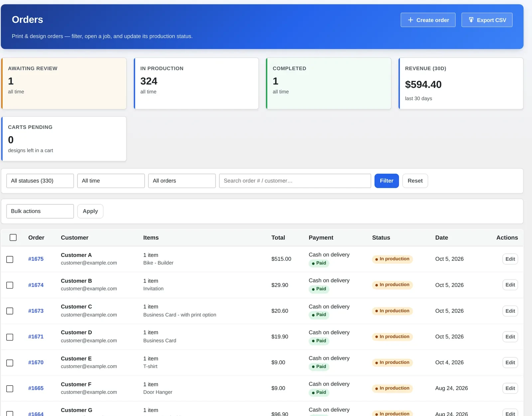Viewport: 532px width, 416px height.
Task: Click the Carts Pending stat card
Action: coord(64,139)
